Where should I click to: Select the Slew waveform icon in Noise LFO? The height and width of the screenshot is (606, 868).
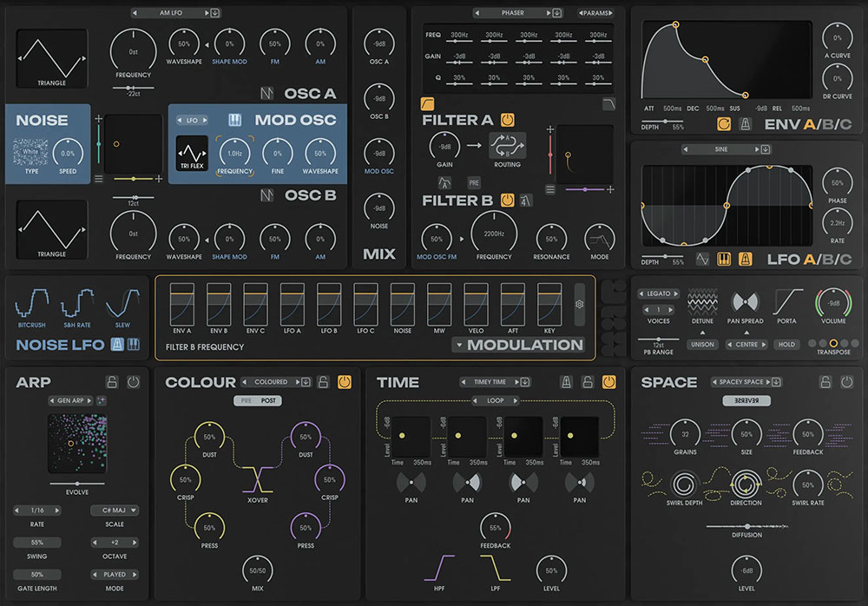point(122,304)
